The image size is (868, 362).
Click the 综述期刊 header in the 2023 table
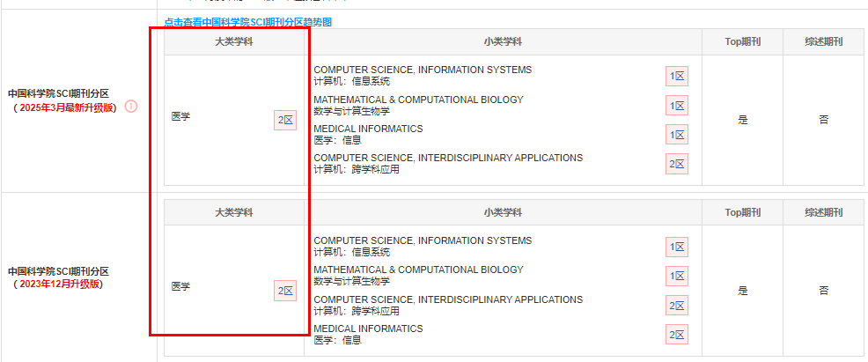(824, 212)
